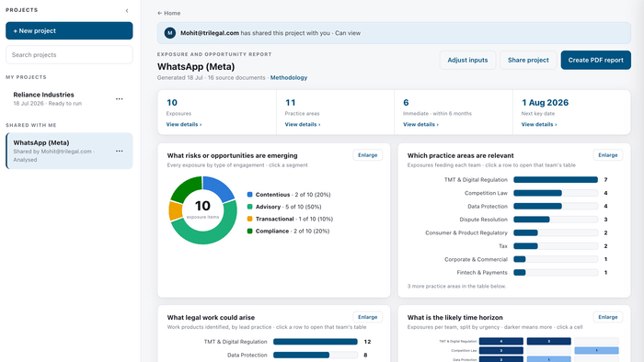This screenshot has width=644, height=362.
Task: Collapse the Projects sidebar chevron
Action: click(x=127, y=11)
